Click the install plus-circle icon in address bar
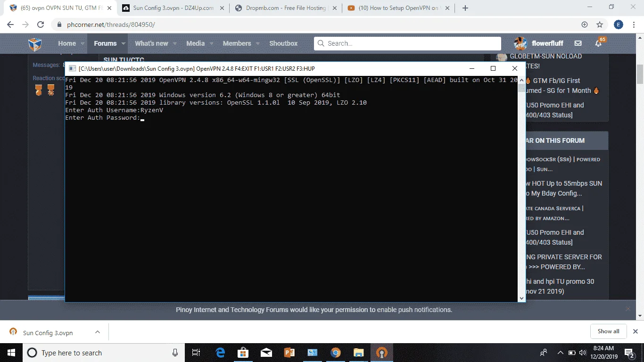The image size is (644, 362). [x=585, y=25]
